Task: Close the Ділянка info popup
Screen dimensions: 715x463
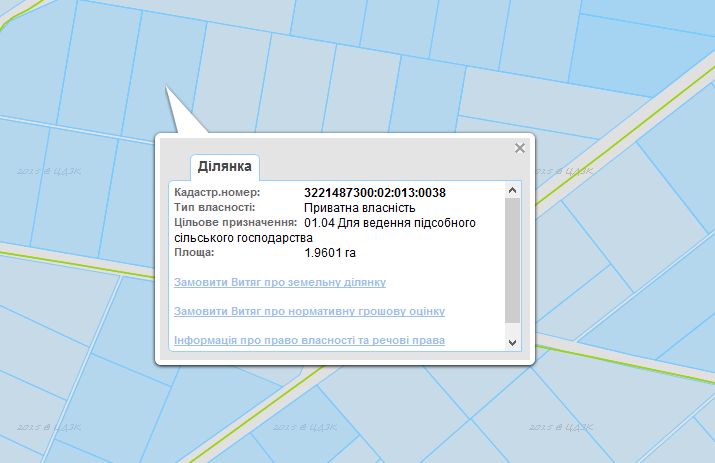Action: coord(520,148)
